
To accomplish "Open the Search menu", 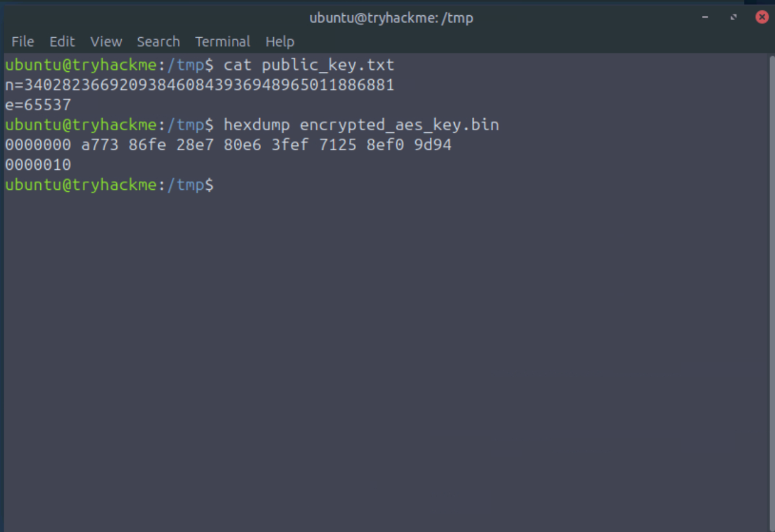I will [x=158, y=41].
